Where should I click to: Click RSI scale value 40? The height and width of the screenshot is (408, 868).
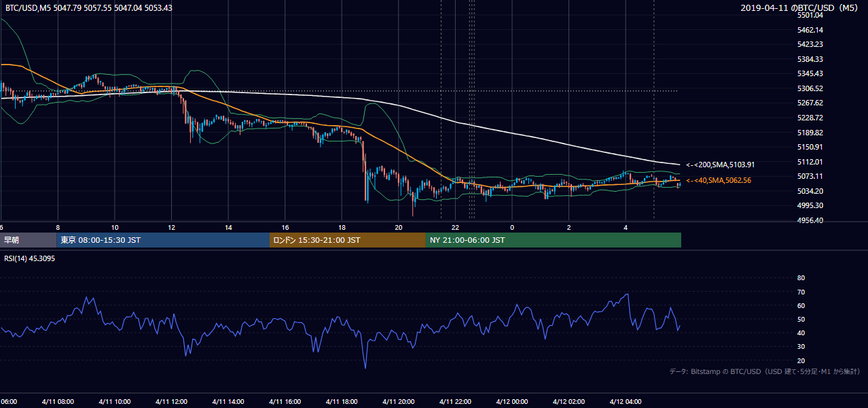click(x=801, y=333)
